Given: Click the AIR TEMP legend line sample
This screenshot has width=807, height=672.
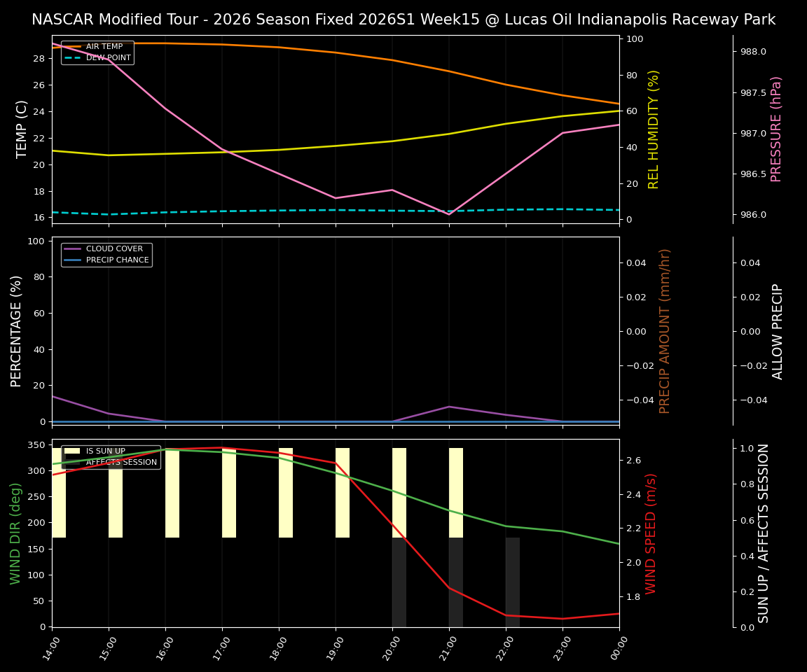Looking at the screenshot, I should 74,46.
